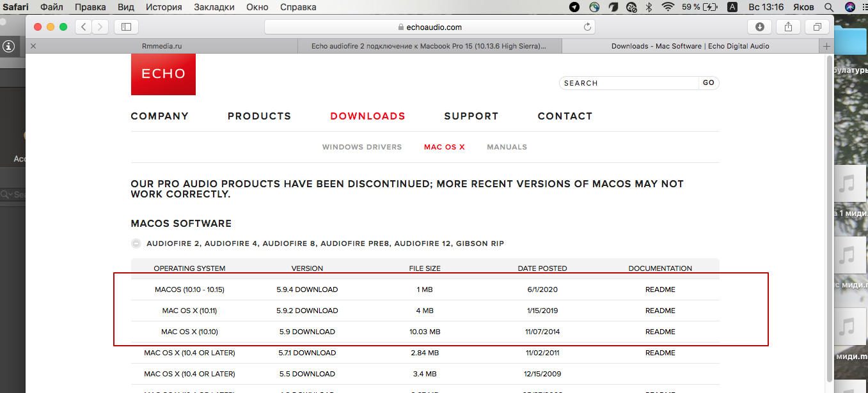Open README for 11/07/2014 release

point(660,332)
